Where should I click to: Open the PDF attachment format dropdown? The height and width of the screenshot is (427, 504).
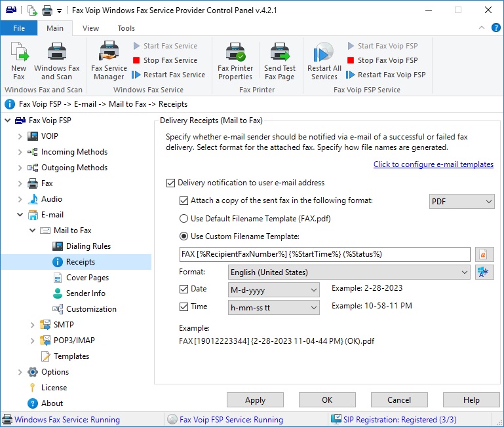[461, 202]
